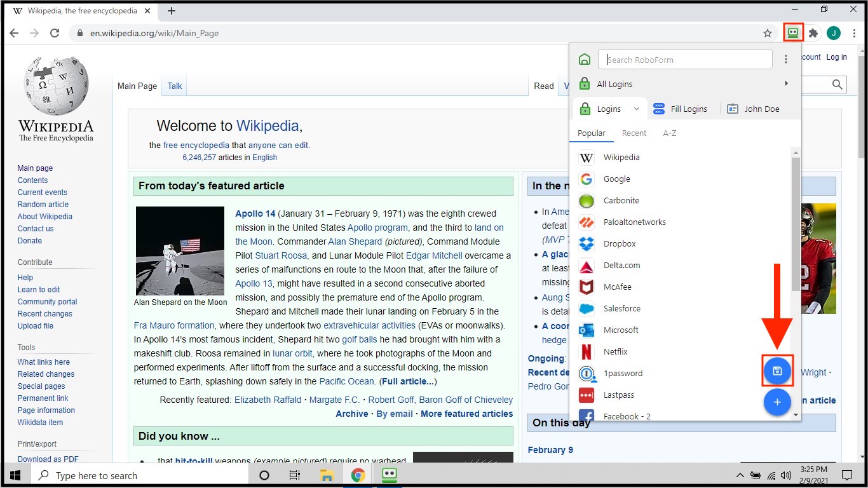Open Chrome extensions puzzle icon

pos(813,33)
